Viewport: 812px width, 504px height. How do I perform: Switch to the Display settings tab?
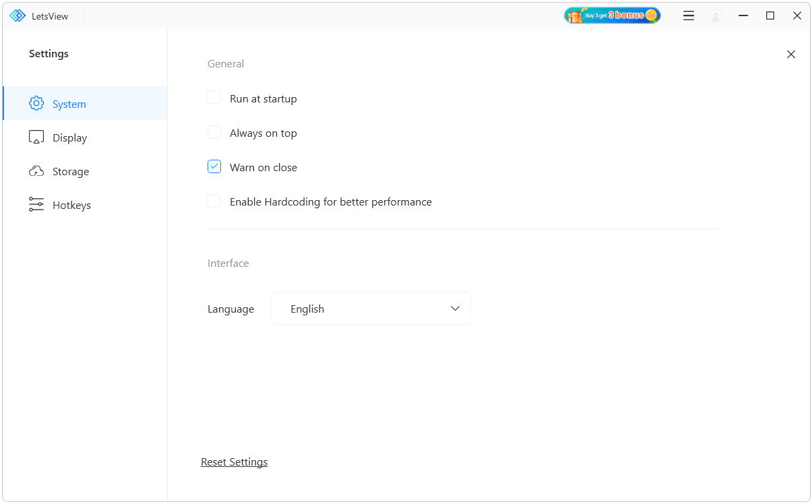69,137
